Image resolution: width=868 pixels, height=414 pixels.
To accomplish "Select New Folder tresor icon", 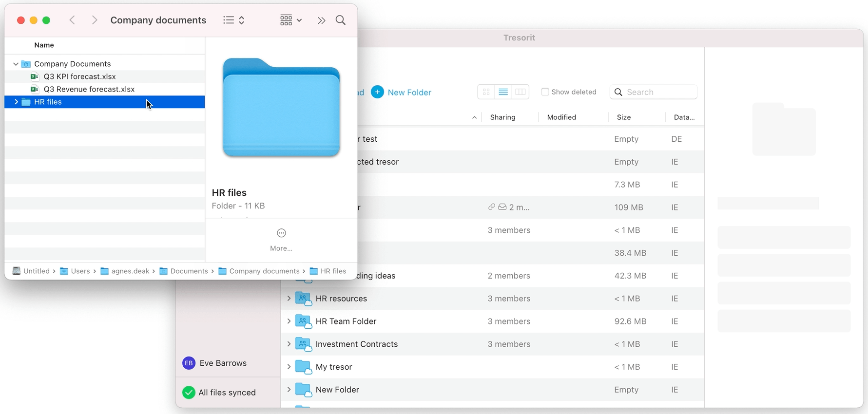I will pyautogui.click(x=304, y=390).
